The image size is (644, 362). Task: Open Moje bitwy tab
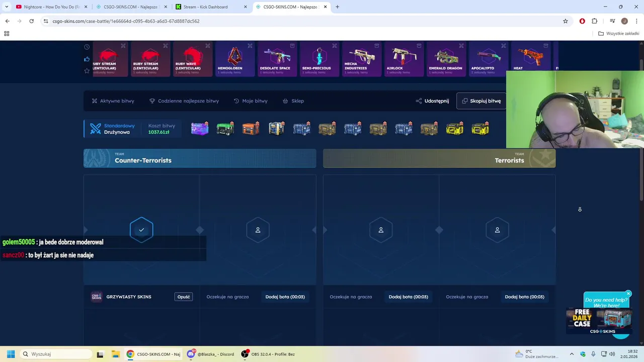tap(251, 101)
